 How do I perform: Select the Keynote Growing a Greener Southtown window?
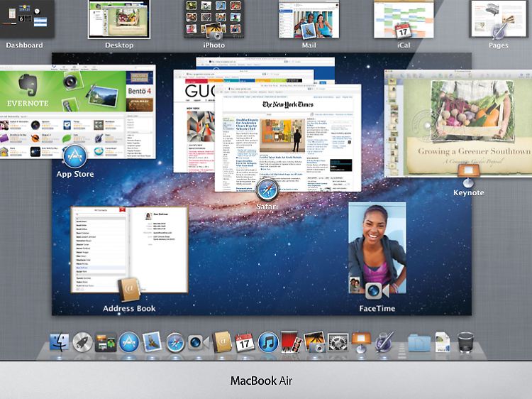458,124
